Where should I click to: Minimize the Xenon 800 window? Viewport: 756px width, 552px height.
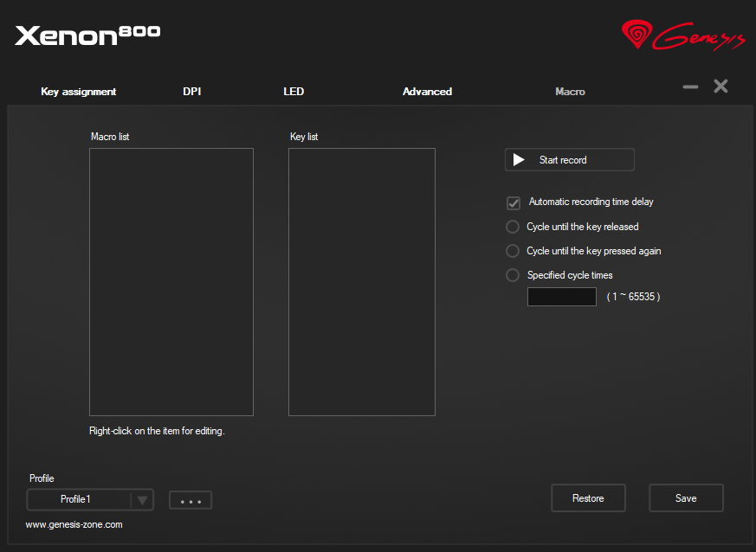[690, 87]
